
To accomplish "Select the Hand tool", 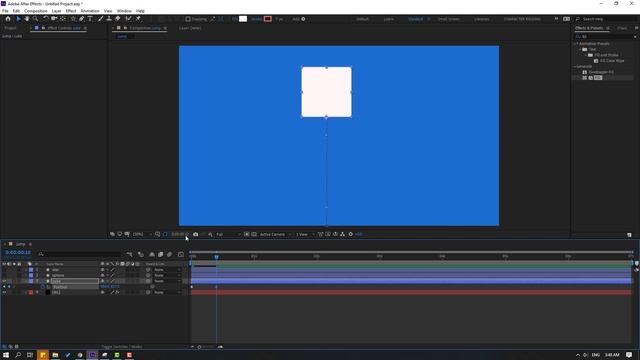I will 27,19.
